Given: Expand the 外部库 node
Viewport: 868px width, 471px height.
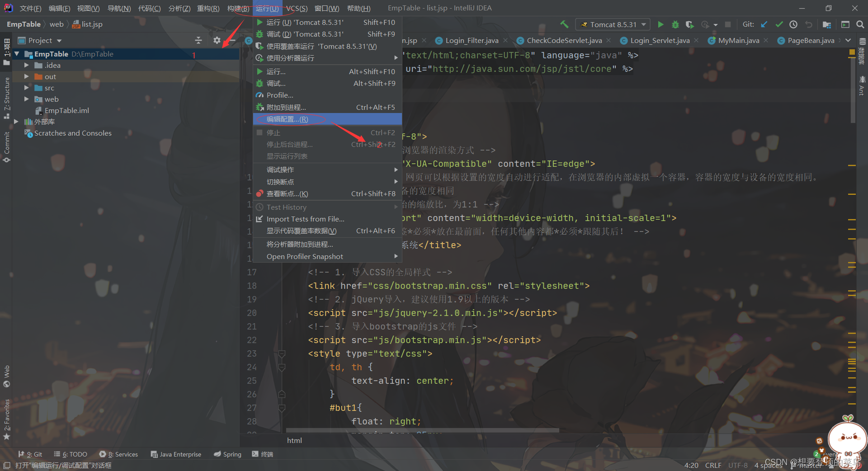Looking at the screenshot, I should click(17, 122).
